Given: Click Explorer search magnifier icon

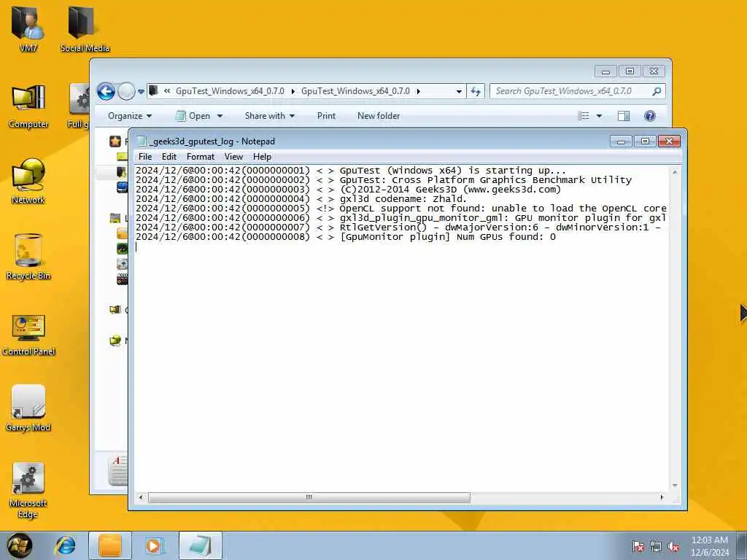Looking at the screenshot, I should click(657, 91).
